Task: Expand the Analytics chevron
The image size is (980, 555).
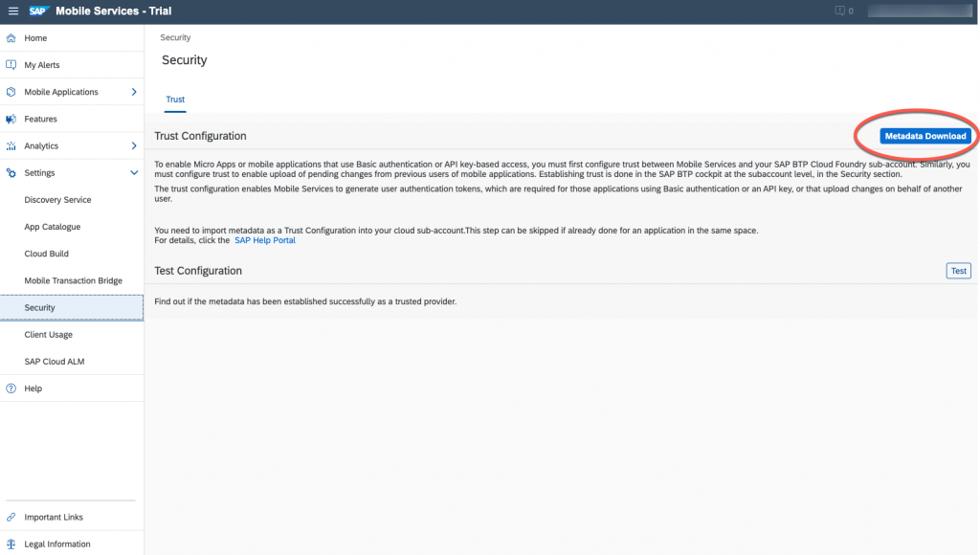Action: (134, 145)
